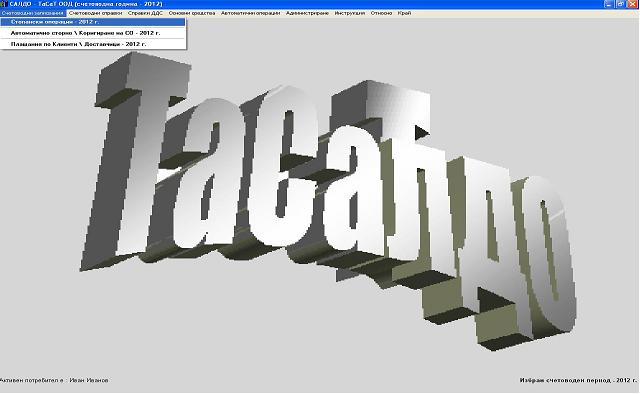Open the Основни средства menu
This screenshot has height=394, width=640.
192,13
